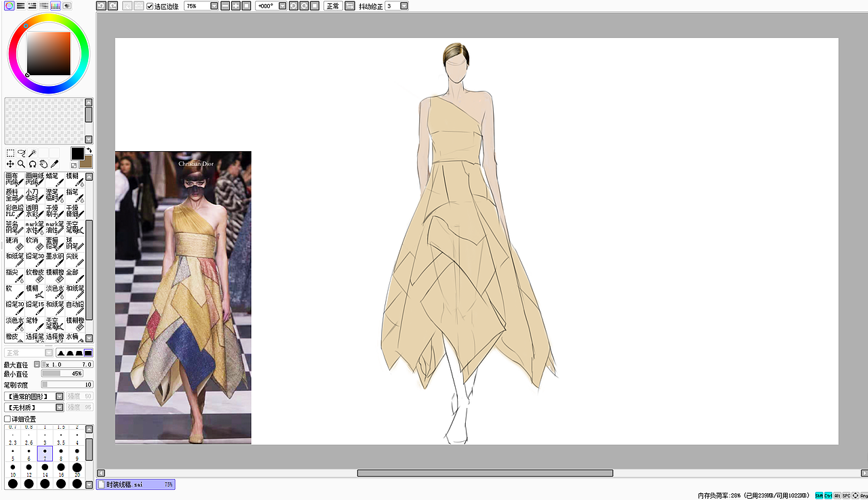868x500 pixels.
Task: Enable the 详细设置 checkbox
Action: tap(8, 419)
